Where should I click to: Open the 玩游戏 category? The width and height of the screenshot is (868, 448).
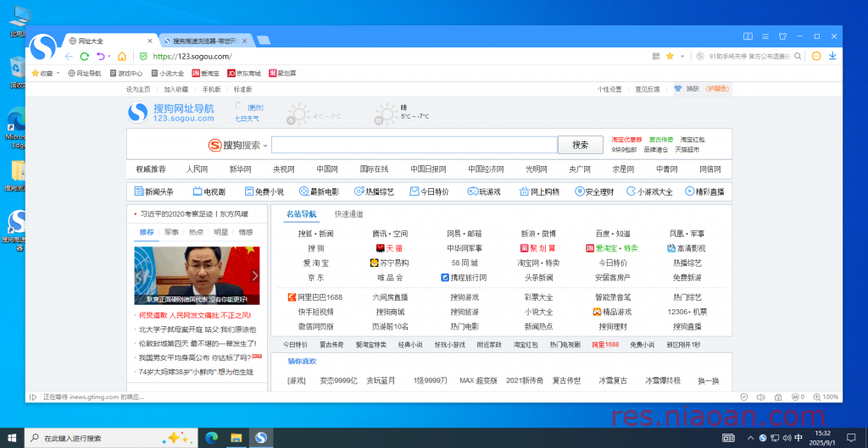[484, 192]
